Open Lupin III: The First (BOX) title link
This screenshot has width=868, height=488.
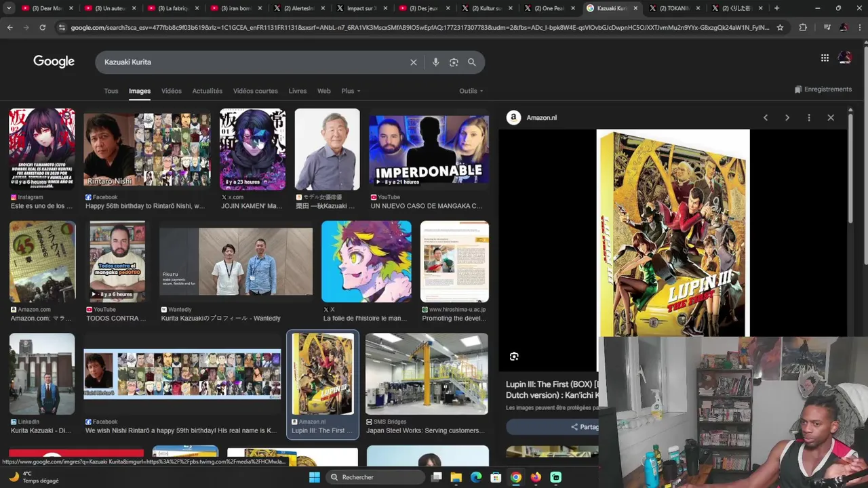coord(552,390)
